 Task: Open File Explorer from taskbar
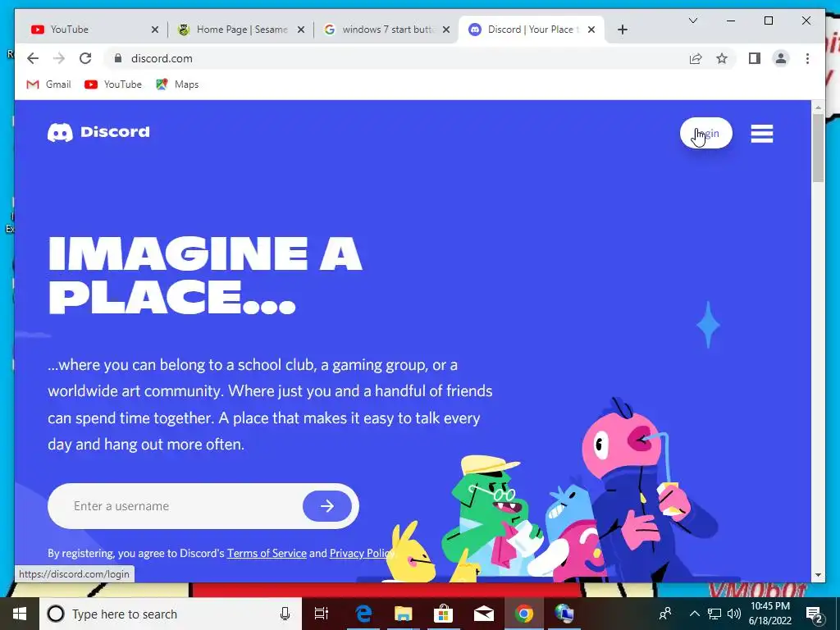pos(404,614)
